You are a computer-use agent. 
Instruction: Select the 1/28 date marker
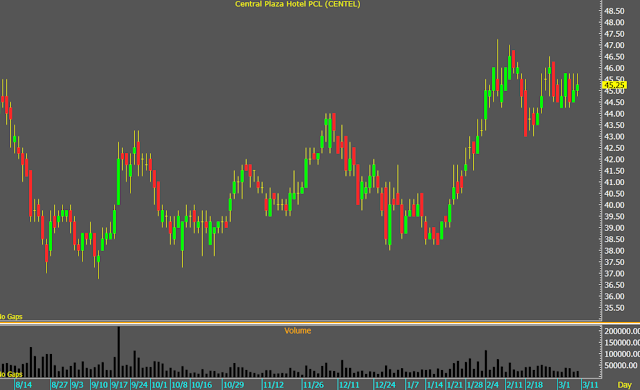click(x=475, y=385)
